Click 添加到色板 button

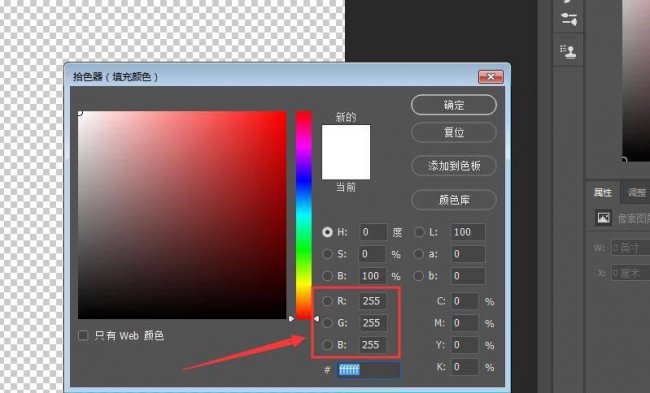(454, 166)
